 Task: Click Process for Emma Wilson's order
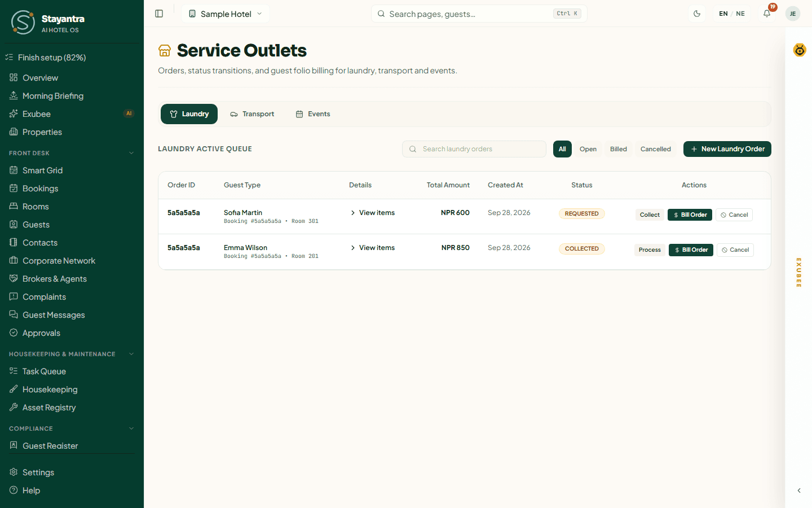(x=650, y=250)
